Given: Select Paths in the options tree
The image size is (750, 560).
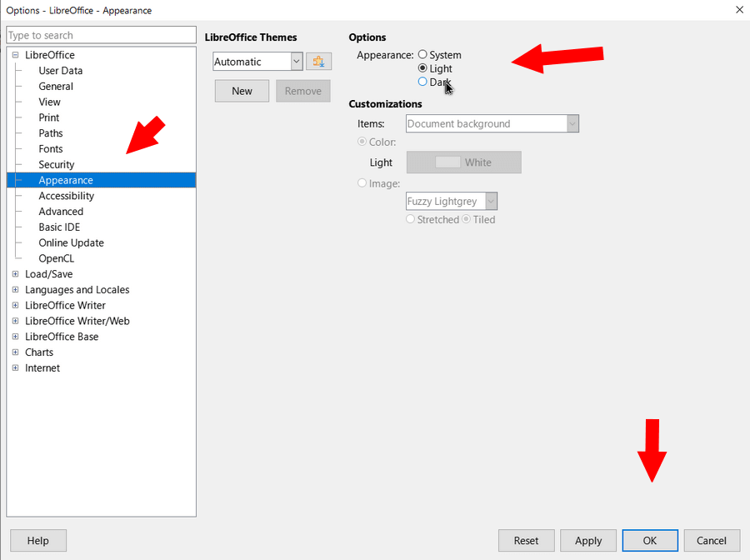Looking at the screenshot, I should [51, 133].
